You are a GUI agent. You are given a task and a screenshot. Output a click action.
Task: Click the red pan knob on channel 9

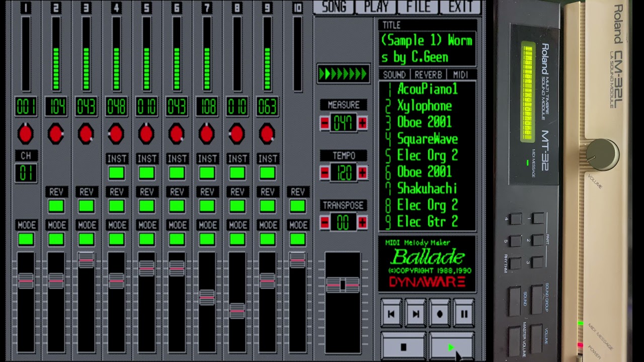click(x=267, y=134)
